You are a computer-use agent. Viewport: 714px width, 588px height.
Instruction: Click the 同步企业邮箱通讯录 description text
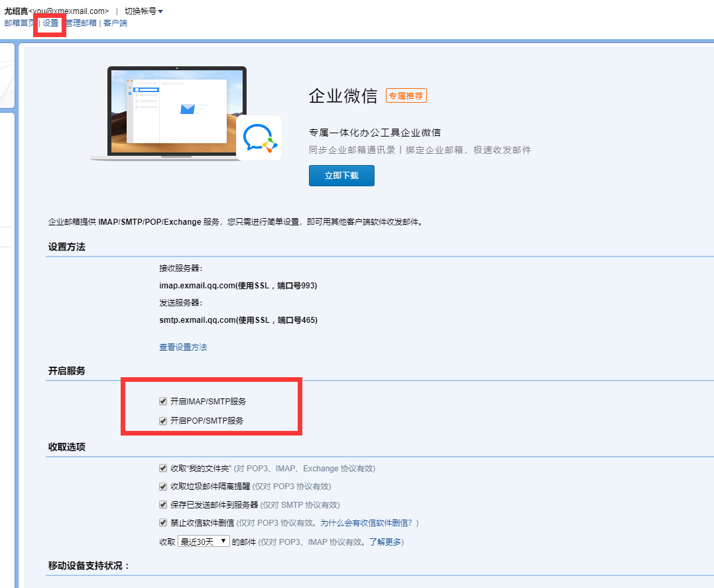(x=420, y=150)
